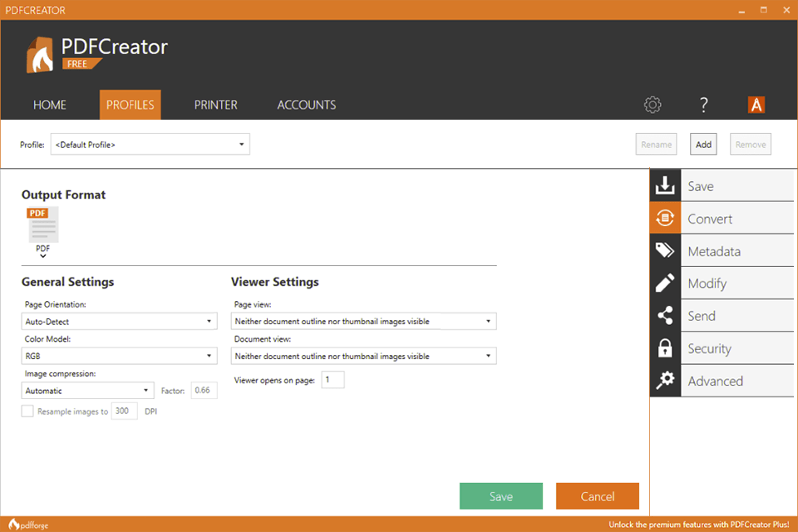Click the Convert circular arrows icon
The width and height of the screenshot is (798, 532).
coord(665,218)
